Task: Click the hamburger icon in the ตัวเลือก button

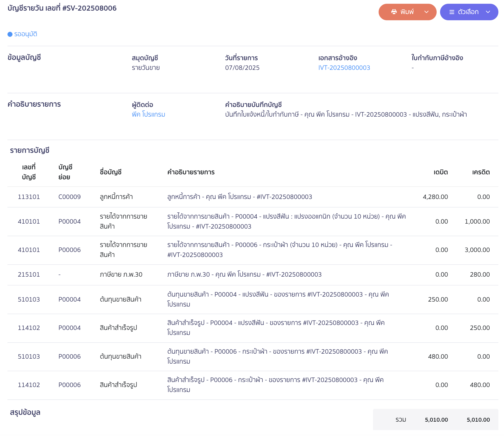Action: [x=452, y=12]
